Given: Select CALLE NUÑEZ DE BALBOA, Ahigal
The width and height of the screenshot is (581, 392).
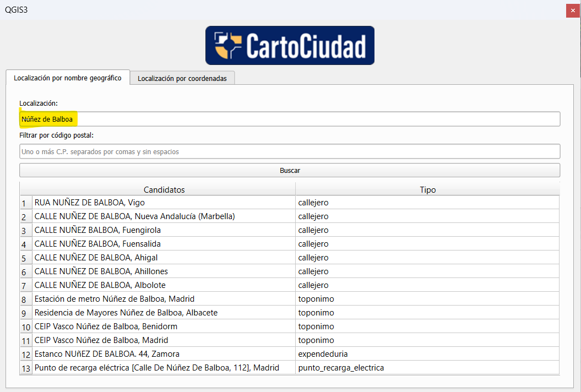Looking at the screenshot, I should (x=164, y=258).
